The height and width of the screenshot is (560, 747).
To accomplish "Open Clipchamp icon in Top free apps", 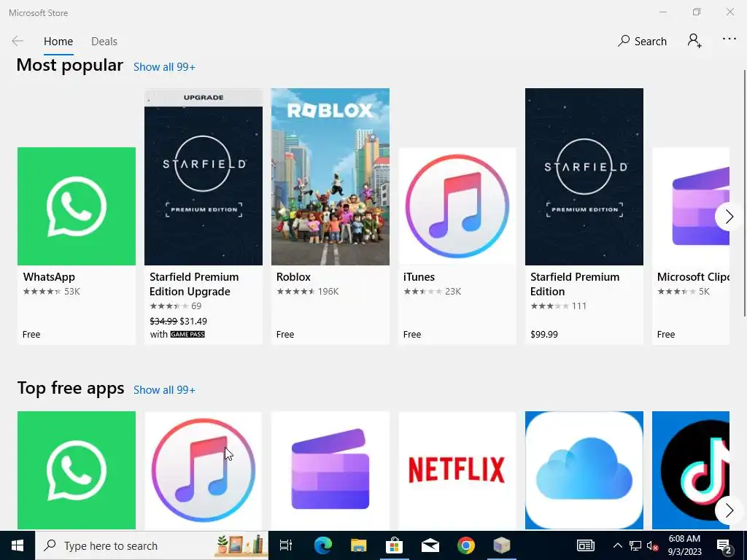I will (330, 470).
